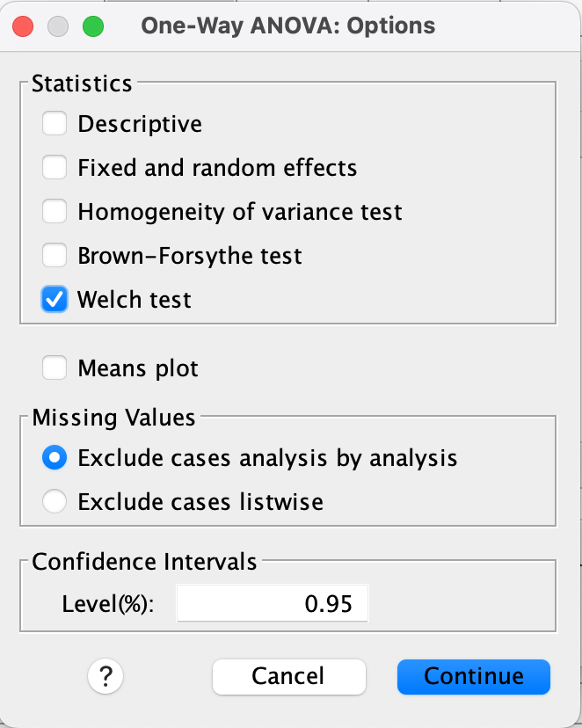The height and width of the screenshot is (728, 582).
Task: Select Exclude cases analysis by analysis
Action: [x=55, y=458]
